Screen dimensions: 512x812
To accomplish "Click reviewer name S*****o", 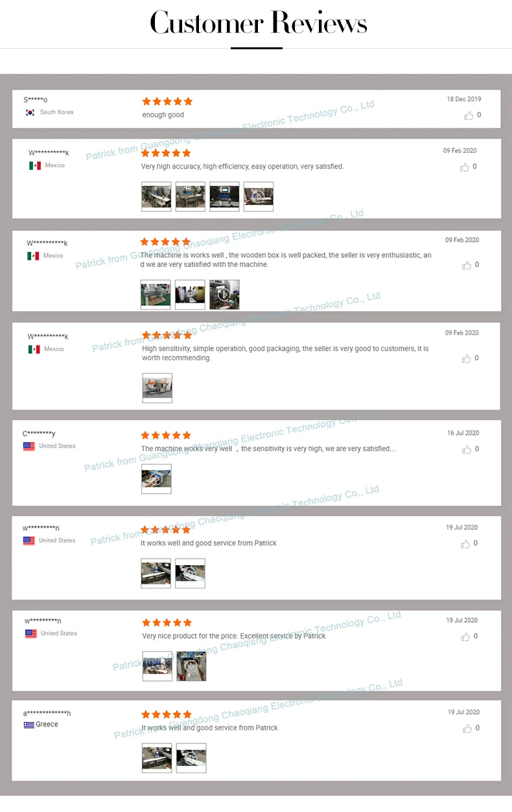I will coord(36,100).
